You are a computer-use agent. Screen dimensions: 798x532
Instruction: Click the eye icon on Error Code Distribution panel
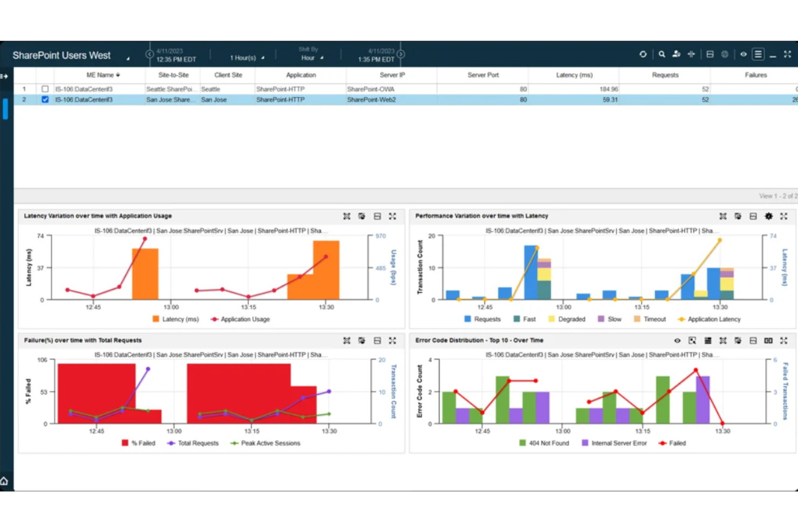tap(677, 340)
